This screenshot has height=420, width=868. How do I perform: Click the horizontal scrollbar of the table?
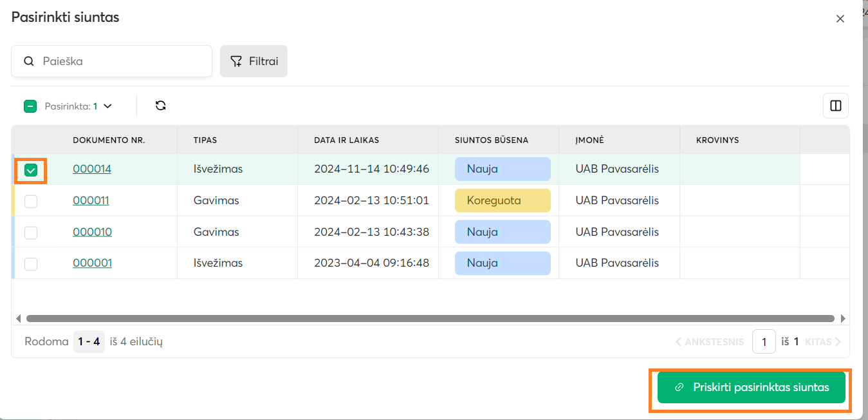430,318
